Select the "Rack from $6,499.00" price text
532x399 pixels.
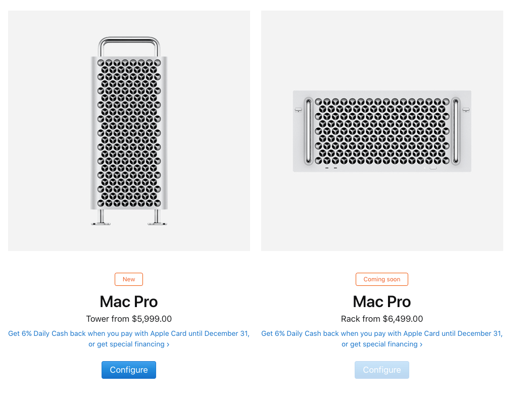coord(382,319)
